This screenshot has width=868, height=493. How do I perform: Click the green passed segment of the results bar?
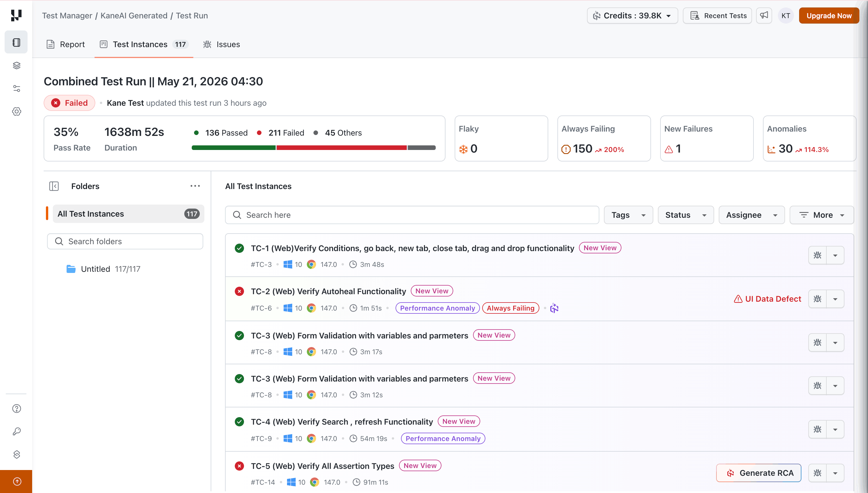click(233, 148)
